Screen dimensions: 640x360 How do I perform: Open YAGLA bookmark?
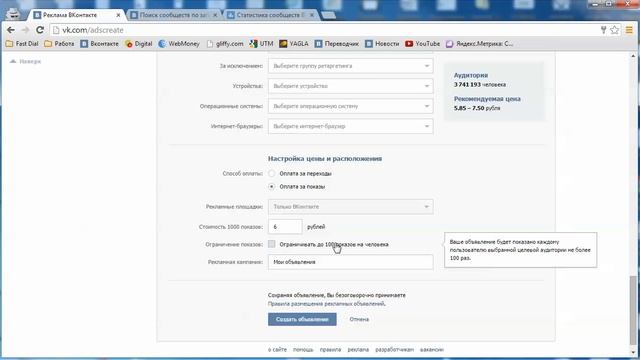click(294, 44)
